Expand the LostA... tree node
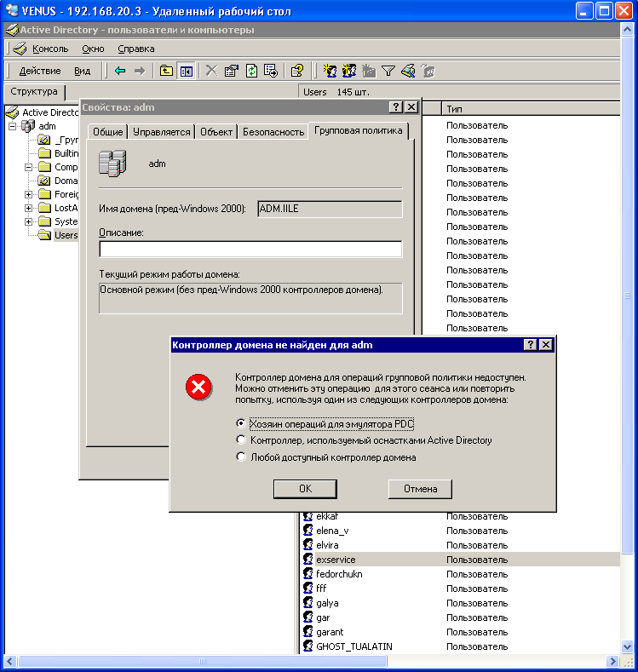 tap(28, 209)
